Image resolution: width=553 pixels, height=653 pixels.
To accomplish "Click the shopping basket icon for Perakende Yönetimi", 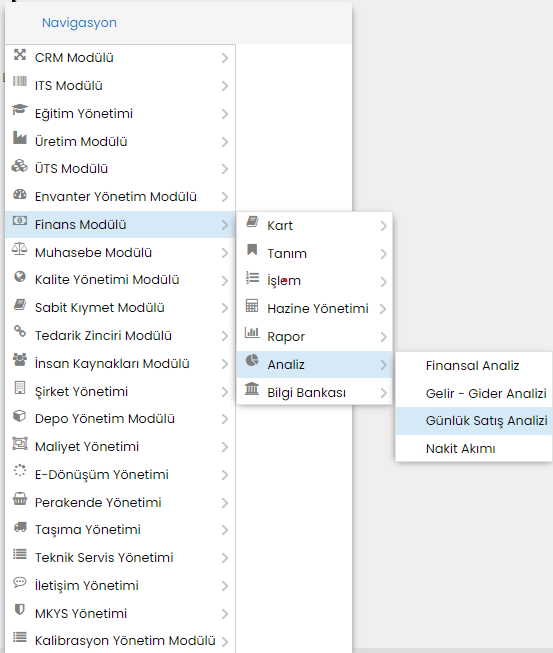I will tap(20, 498).
